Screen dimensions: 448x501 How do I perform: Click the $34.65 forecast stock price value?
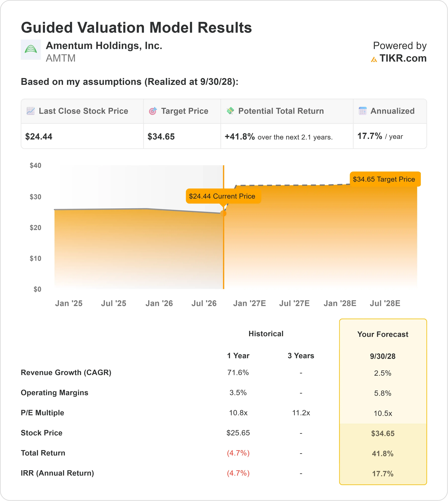pyautogui.click(x=383, y=434)
